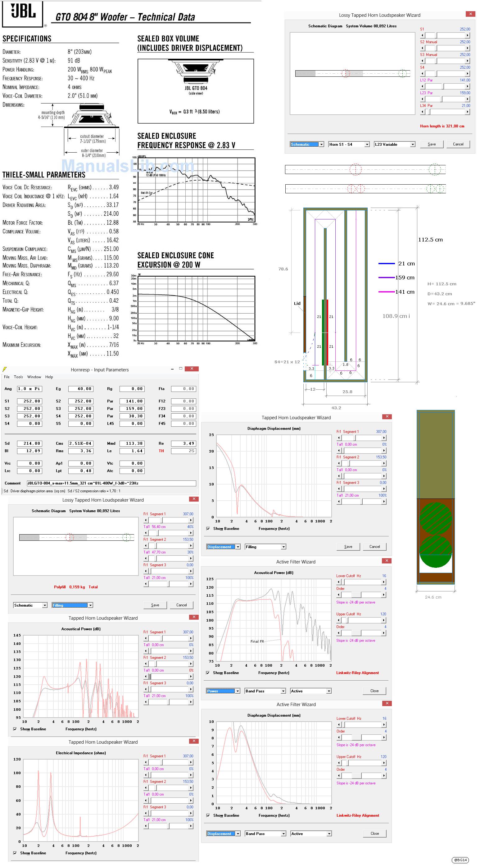Open Active dropdown in Active Filter Acoustical Power window

pyautogui.click(x=311, y=691)
